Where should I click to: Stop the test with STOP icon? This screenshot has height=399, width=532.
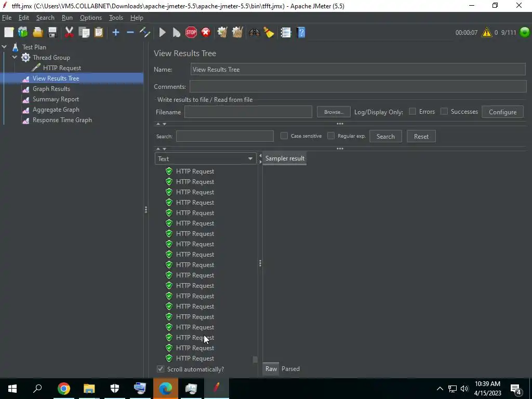[191, 32]
